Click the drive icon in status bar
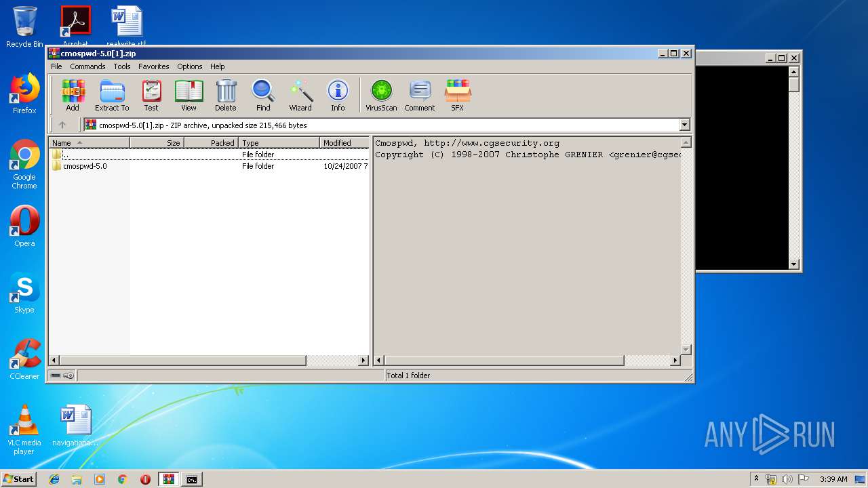 click(x=56, y=375)
